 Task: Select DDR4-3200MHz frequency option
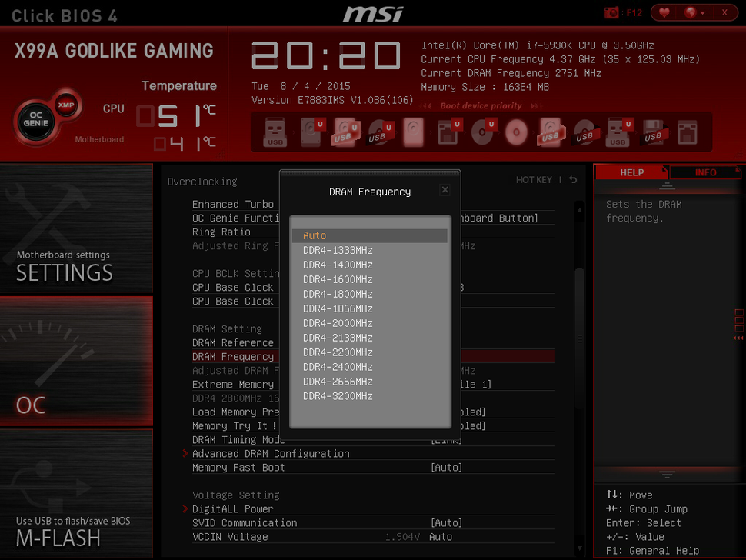339,396
